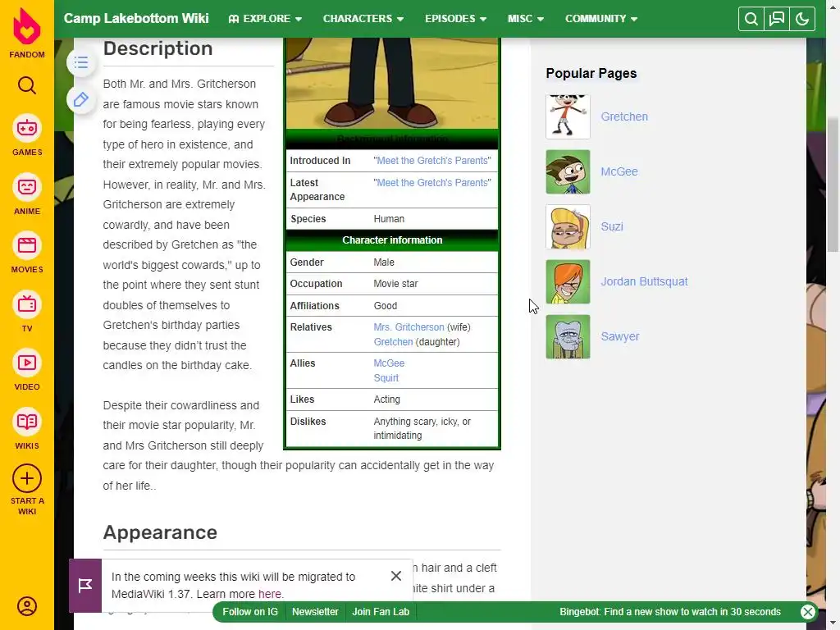Open Jordan Buttsquat thumbnail image
This screenshot has height=630, width=840.
(x=568, y=282)
